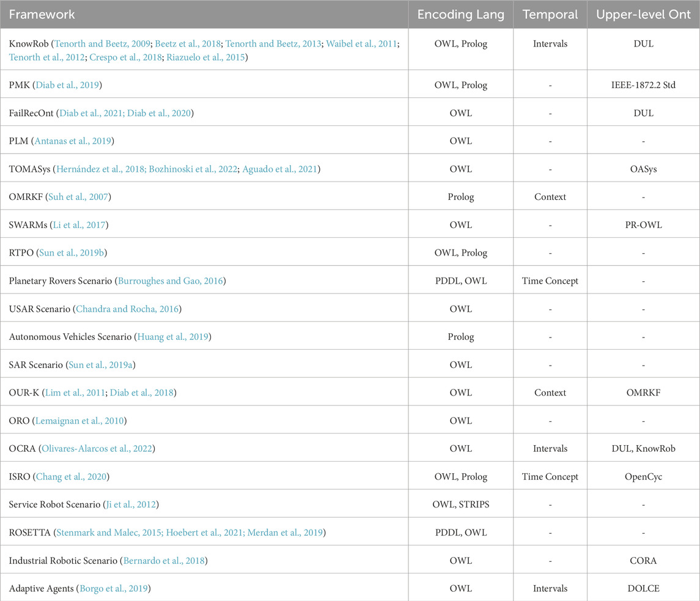Select PDDL, OWL in the Planetary Rovers row
The height and width of the screenshot is (601, 700).
[x=461, y=281]
